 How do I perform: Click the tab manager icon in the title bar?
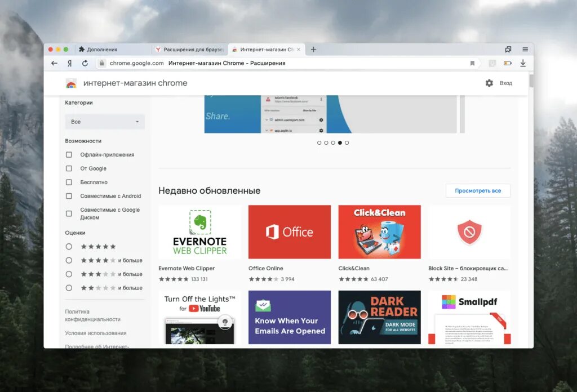(508, 49)
